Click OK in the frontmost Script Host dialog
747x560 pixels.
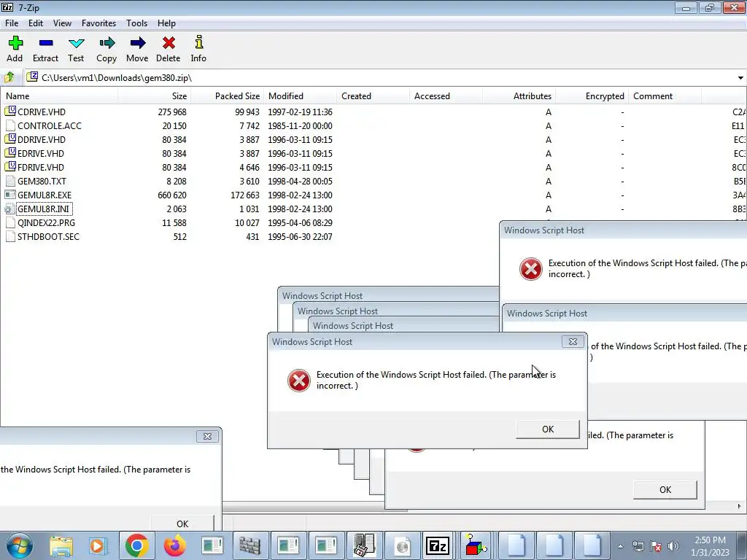(548, 429)
